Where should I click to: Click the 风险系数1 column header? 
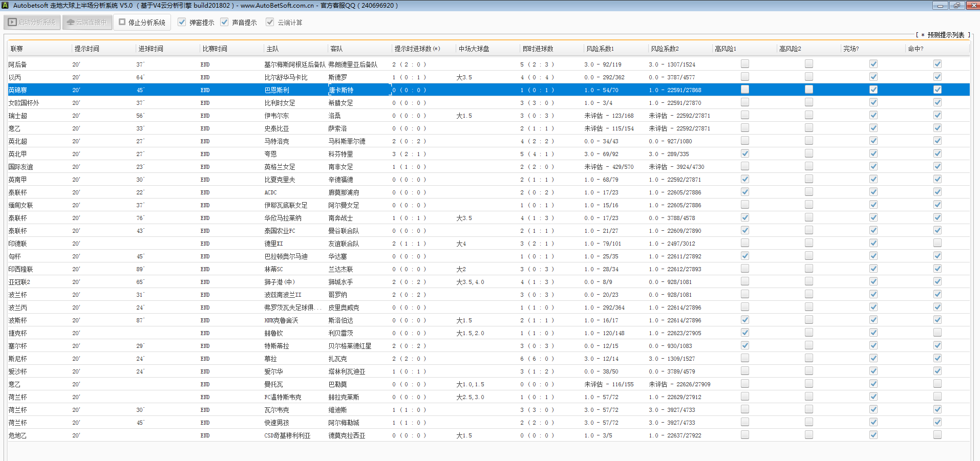click(600, 49)
